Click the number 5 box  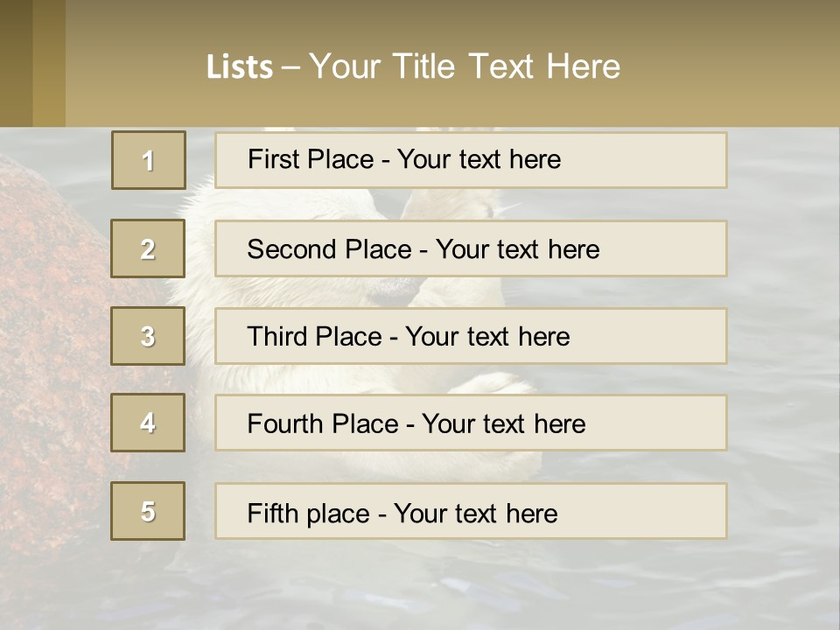click(148, 511)
